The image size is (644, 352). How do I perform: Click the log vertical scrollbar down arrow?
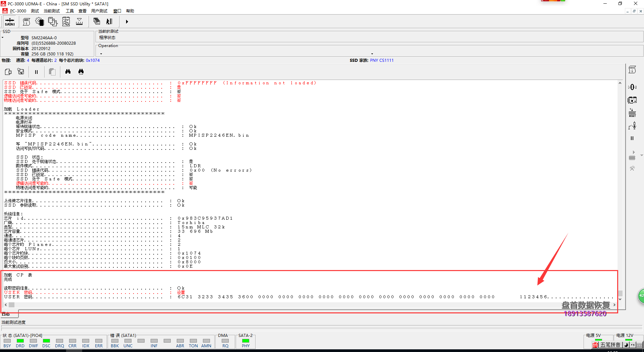tap(620, 299)
